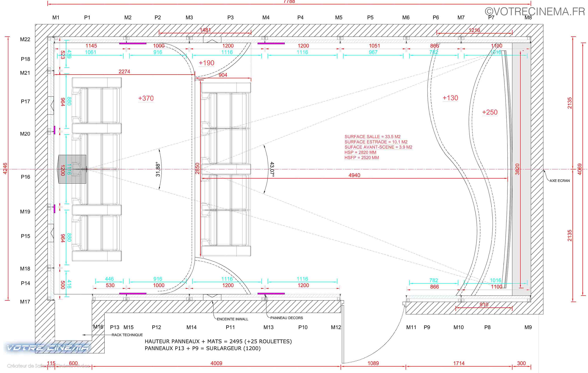The image size is (588, 373).
Task: Select the panel label "P10"
Action: click(303, 327)
